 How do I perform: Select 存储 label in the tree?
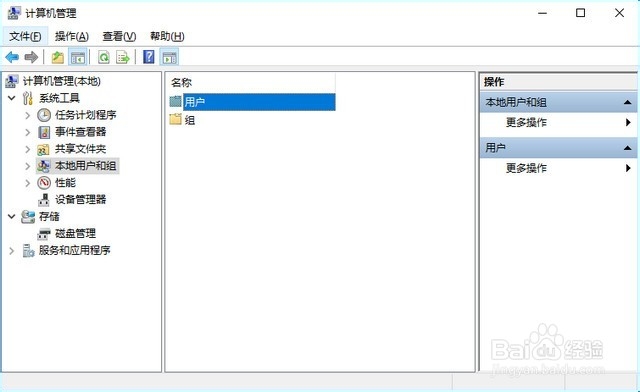(49, 216)
